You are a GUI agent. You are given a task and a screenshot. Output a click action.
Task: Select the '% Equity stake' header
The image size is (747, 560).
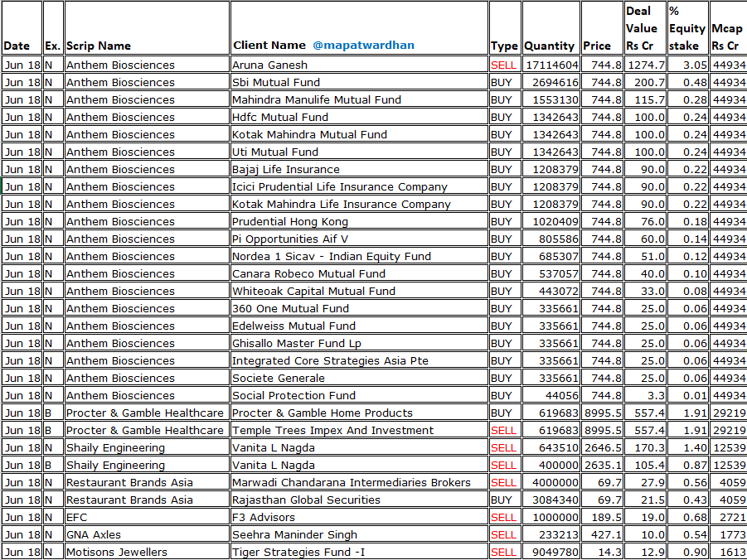click(x=687, y=27)
